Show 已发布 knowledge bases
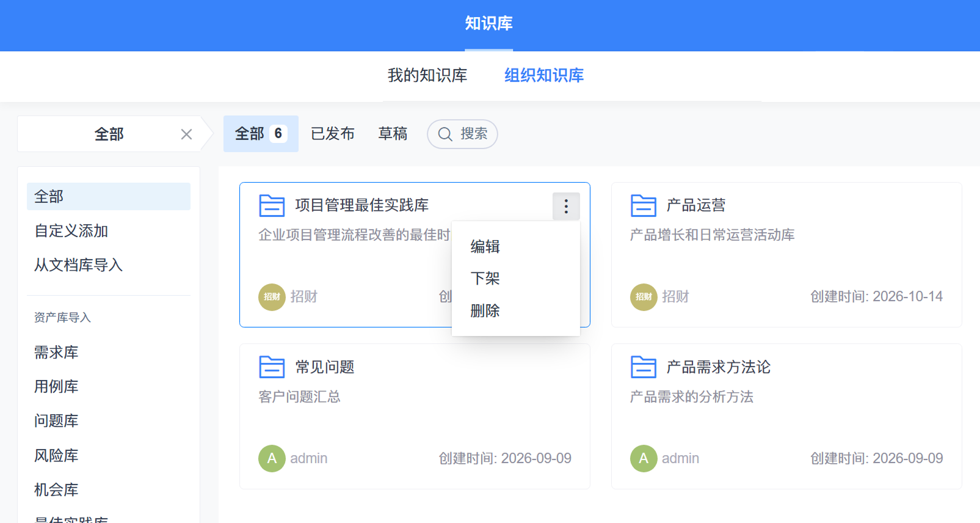This screenshot has height=523, width=980. (333, 134)
